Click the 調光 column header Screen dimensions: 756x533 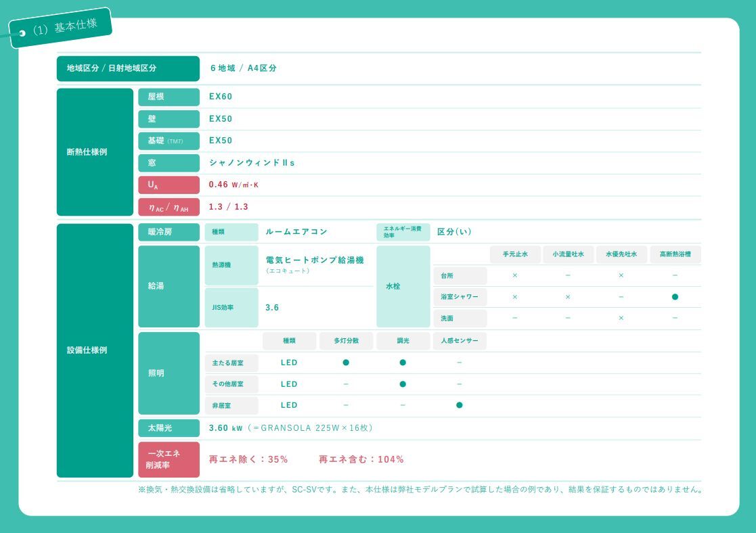403,341
